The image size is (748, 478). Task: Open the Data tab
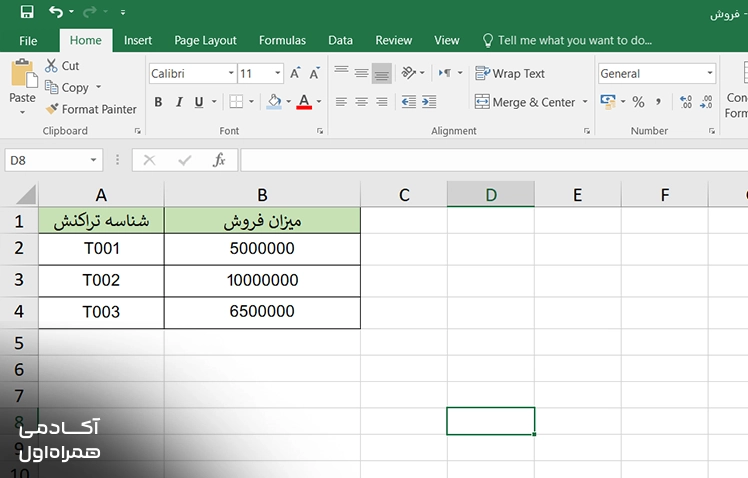(340, 41)
